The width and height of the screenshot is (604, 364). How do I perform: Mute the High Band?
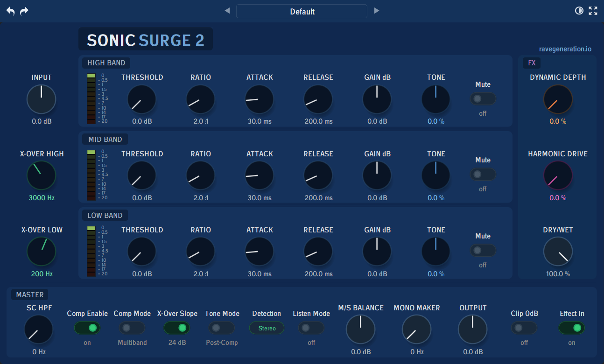click(483, 98)
